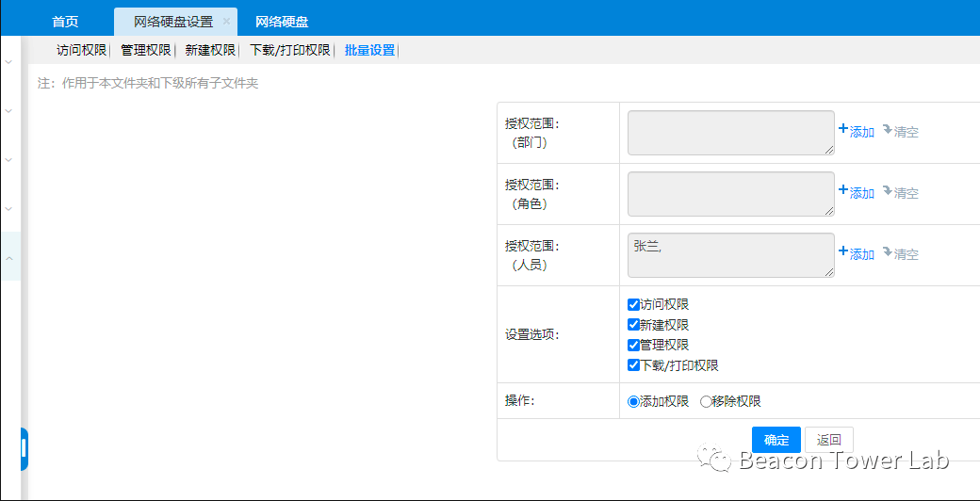Image resolution: width=980 pixels, height=501 pixels.
Task: Click the 确定 button
Action: 776,440
